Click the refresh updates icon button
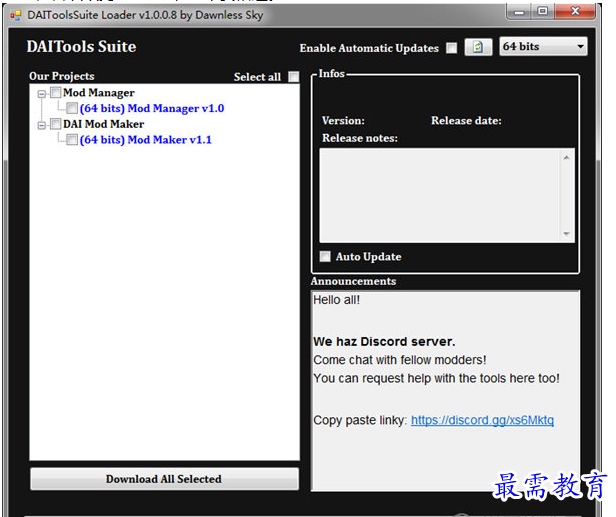Image resolution: width=616 pixels, height=517 pixels. [478, 47]
